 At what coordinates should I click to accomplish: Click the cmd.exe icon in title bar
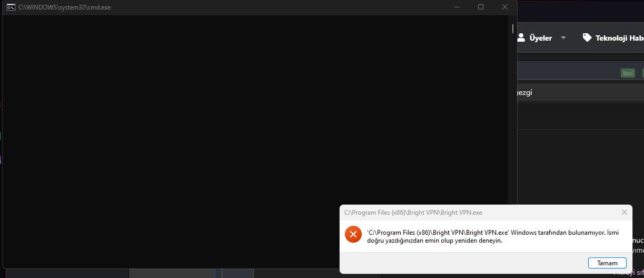coord(11,7)
